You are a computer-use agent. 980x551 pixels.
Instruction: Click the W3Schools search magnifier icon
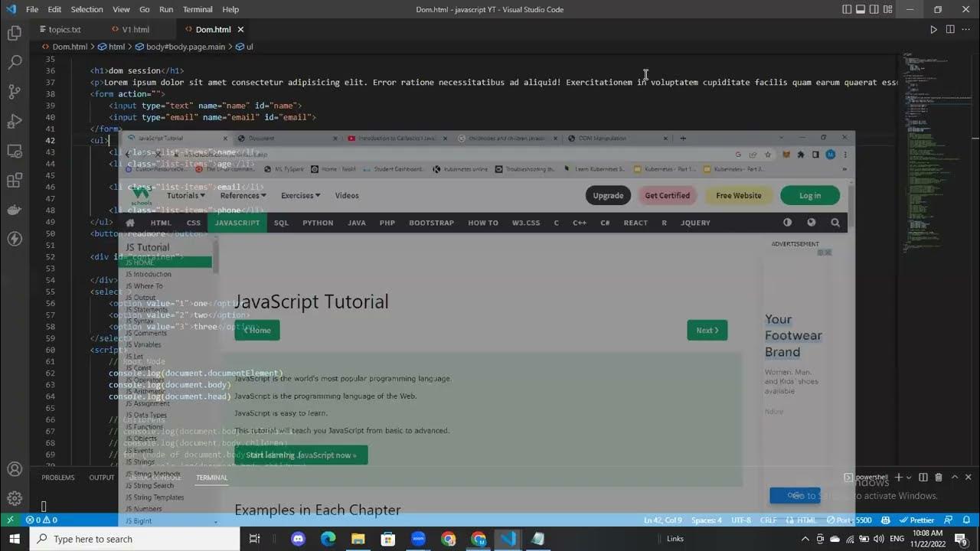[x=835, y=223]
